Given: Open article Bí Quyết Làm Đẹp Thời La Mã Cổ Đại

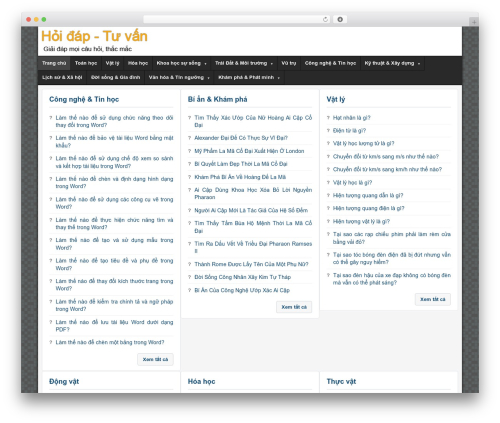Looking at the screenshot, I should pyautogui.click(x=241, y=164).
